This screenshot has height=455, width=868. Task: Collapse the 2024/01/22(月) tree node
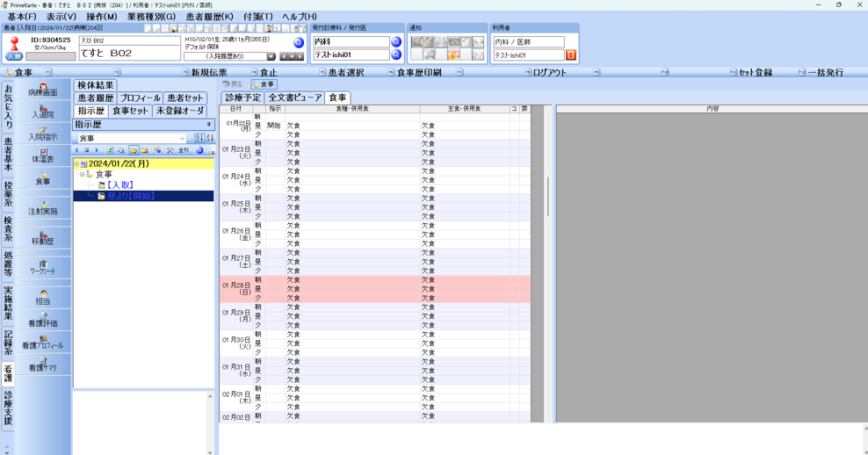click(77, 164)
